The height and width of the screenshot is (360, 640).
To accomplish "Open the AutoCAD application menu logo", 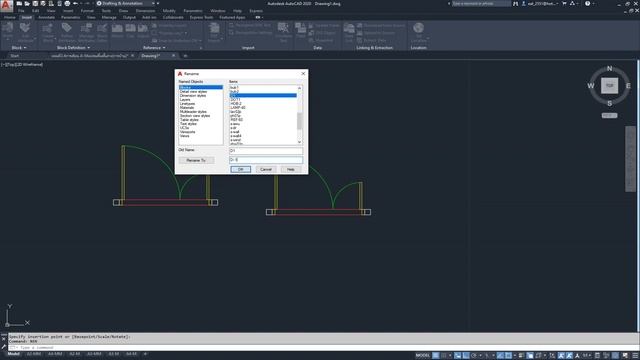I will [x=6, y=5].
